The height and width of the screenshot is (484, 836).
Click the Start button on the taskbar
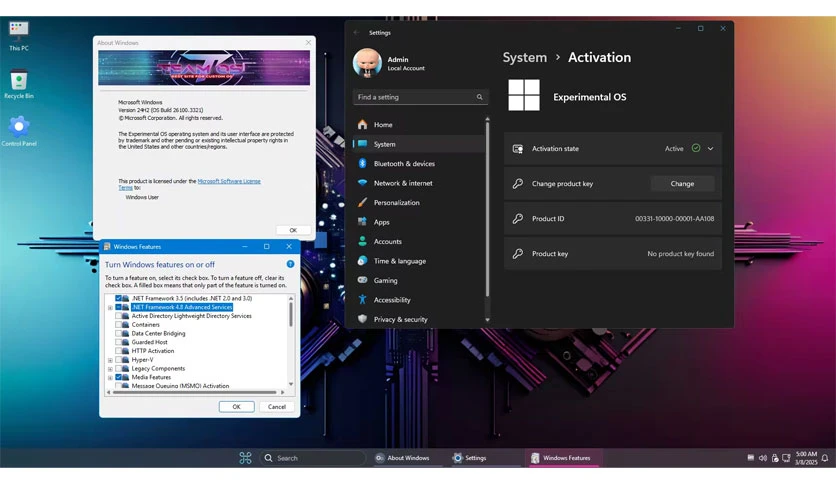pyautogui.click(x=245, y=458)
